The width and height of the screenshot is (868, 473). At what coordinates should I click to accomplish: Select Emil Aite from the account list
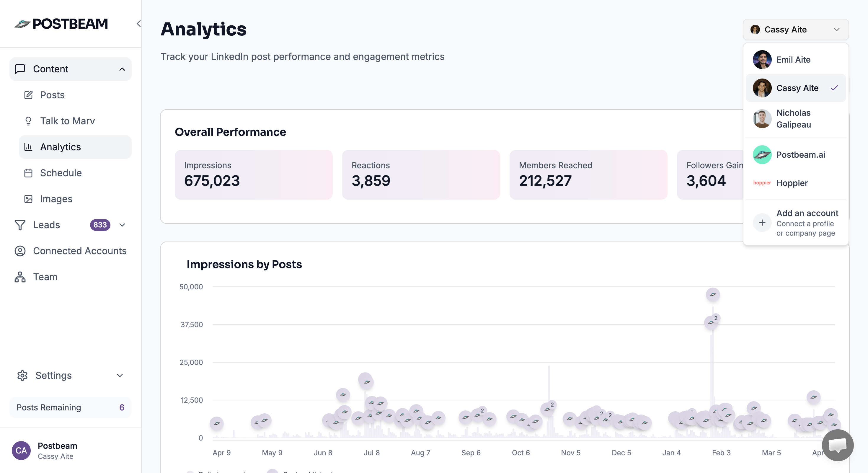tap(793, 60)
